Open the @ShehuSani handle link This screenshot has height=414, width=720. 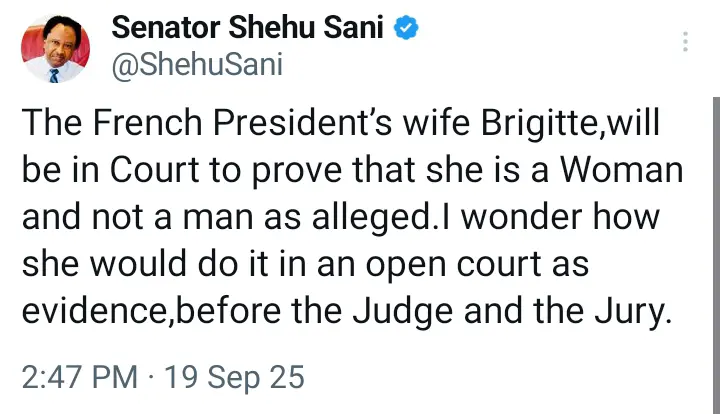pyautogui.click(x=197, y=64)
